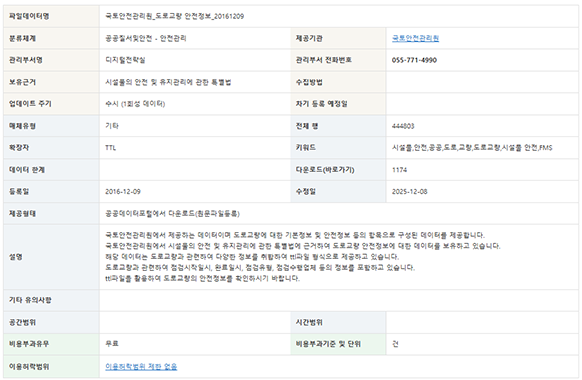Click the 수집방법 header cell
582x380 pixels.
pyautogui.click(x=338, y=82)
